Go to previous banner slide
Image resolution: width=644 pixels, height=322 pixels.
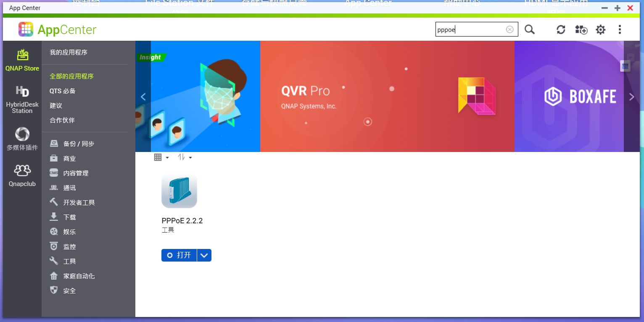click(143, 97)
